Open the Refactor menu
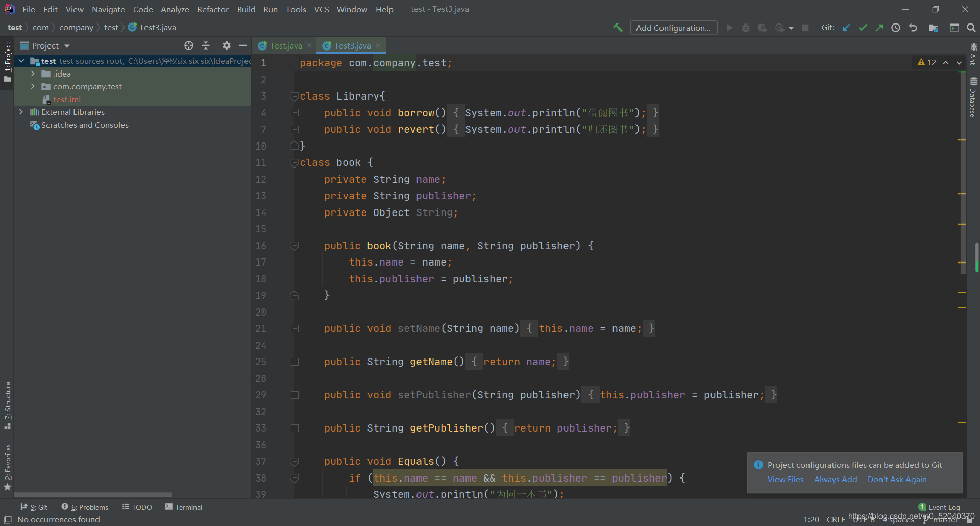The width and height of the screenshot is (980, 526). click(212, 9)
